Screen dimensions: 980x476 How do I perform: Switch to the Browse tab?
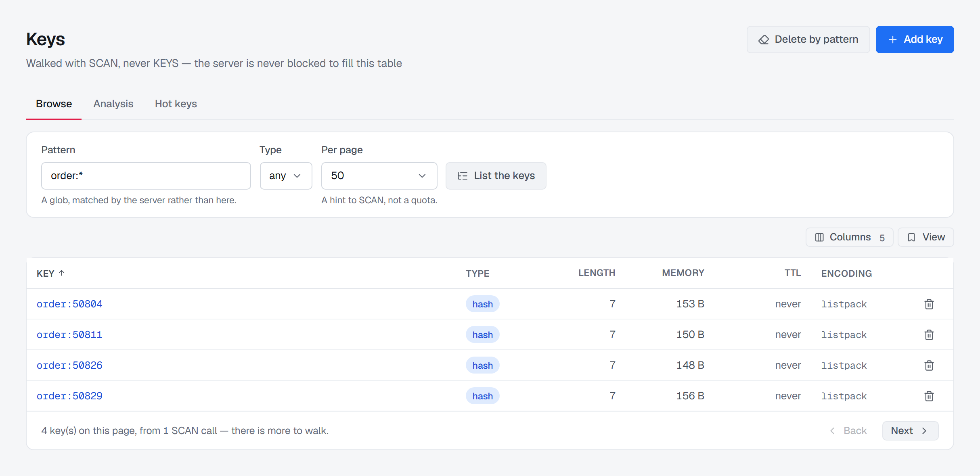pyautogui.click(x=54, y=104)
